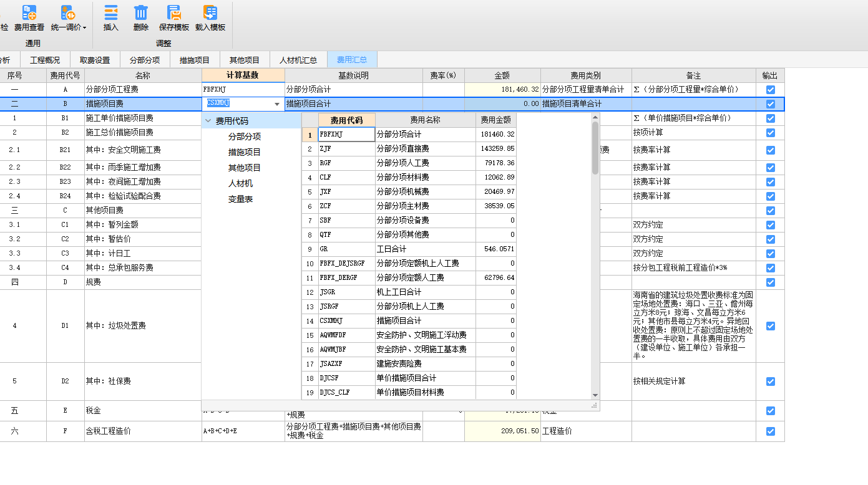This screenshot has width=868, height=485.
Task: Click the 209,051.50 total amount cell
Action: pos(502,431)
